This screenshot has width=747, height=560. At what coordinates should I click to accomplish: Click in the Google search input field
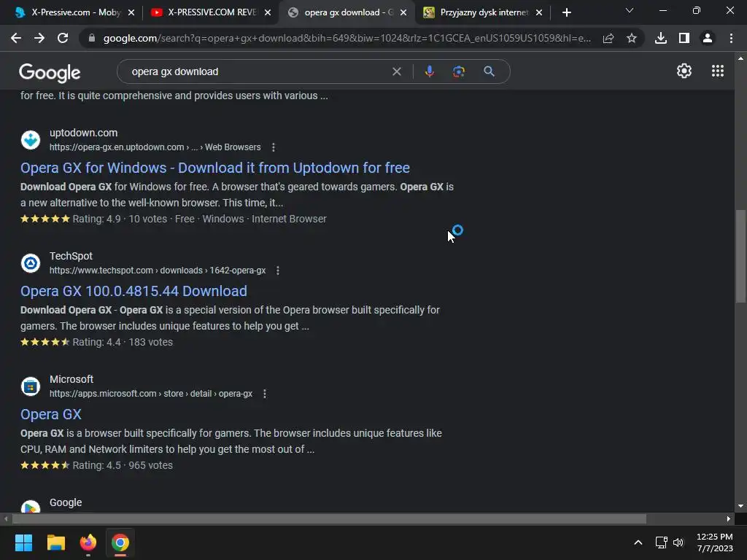tap(258, 71)
